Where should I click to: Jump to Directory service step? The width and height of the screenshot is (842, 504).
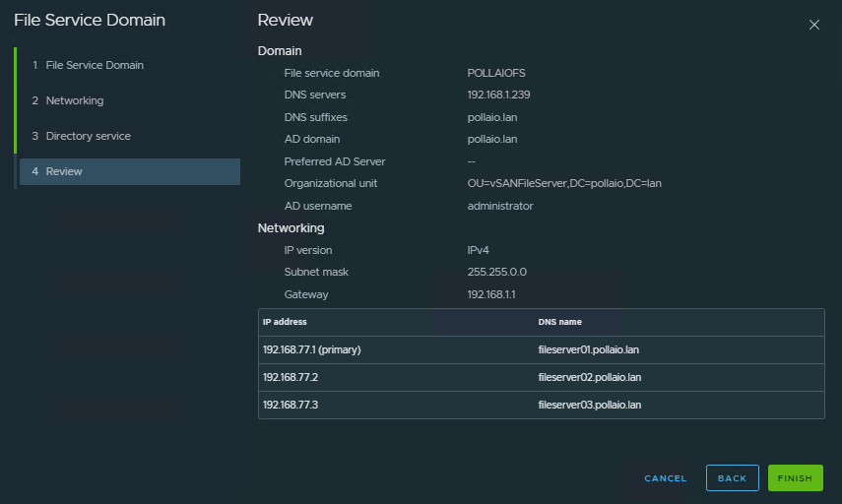coord(129,136)
